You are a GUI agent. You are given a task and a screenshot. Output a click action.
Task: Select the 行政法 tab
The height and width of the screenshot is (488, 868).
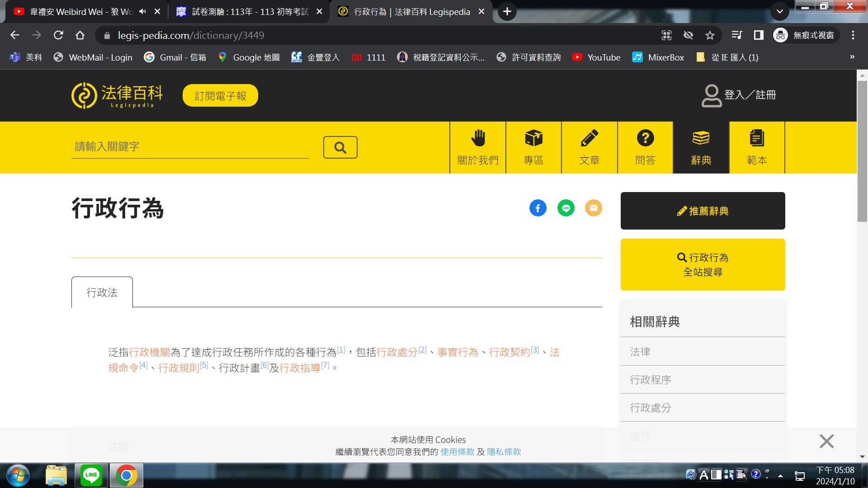102,292
